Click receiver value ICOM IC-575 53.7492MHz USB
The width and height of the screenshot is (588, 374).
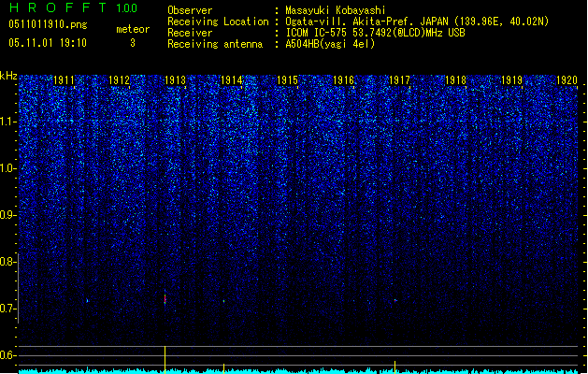(x=375, y=33)
